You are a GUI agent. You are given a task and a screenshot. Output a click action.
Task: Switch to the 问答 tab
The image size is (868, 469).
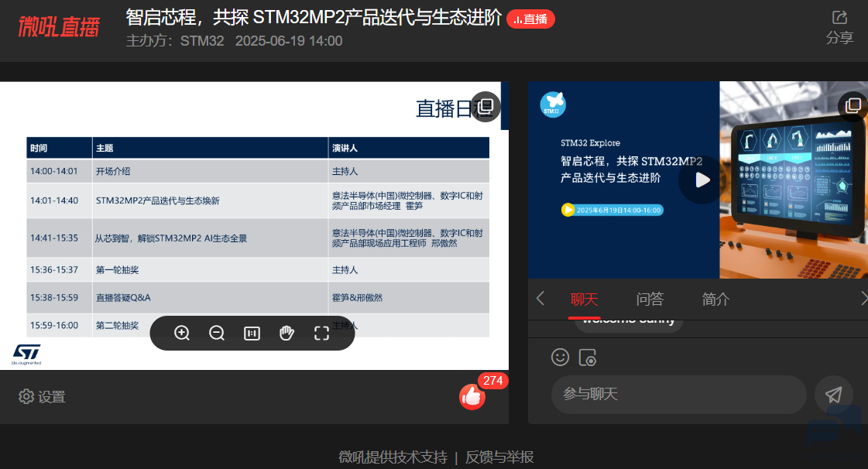point(650,300)
